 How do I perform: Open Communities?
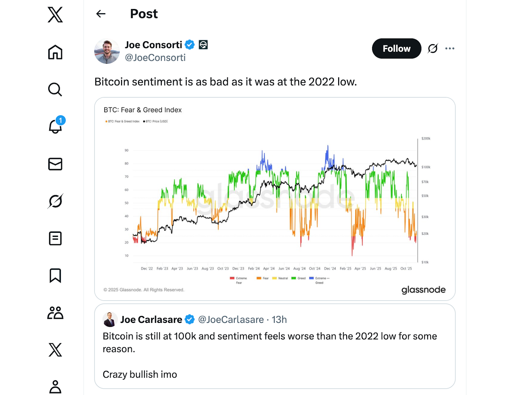tap(55, 312)
